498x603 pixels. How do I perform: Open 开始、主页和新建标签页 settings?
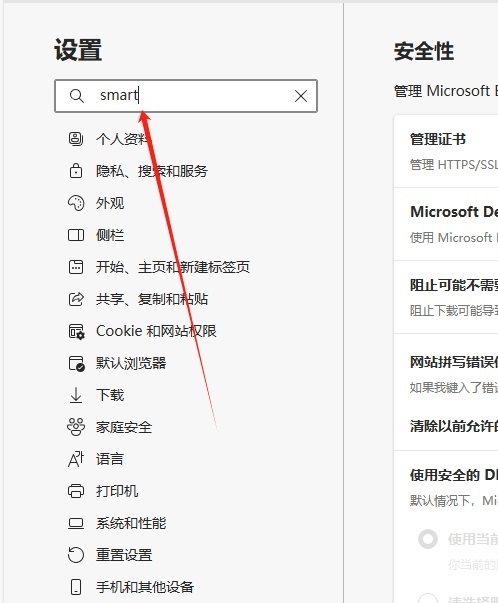(x=173, y=267)
